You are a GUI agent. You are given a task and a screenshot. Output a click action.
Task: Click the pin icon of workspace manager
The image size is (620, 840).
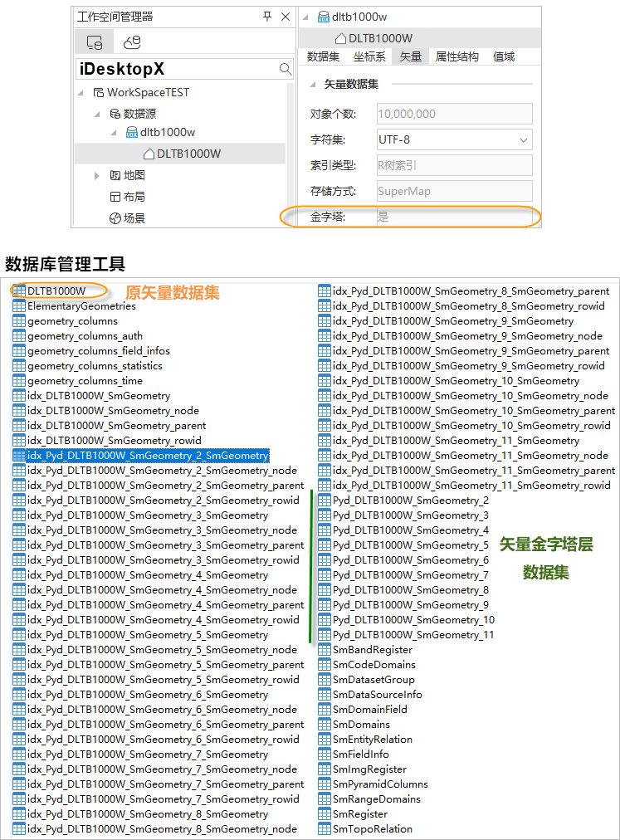[266, 17]
